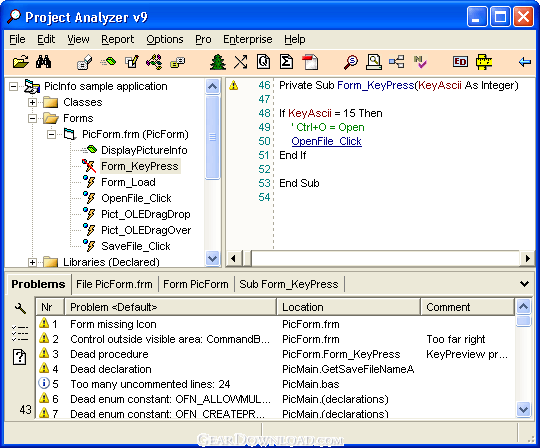Follow the OpenFile_Click code link
Image resolution: width=540 pixels, height=448 pixels.
pos(326,141)
